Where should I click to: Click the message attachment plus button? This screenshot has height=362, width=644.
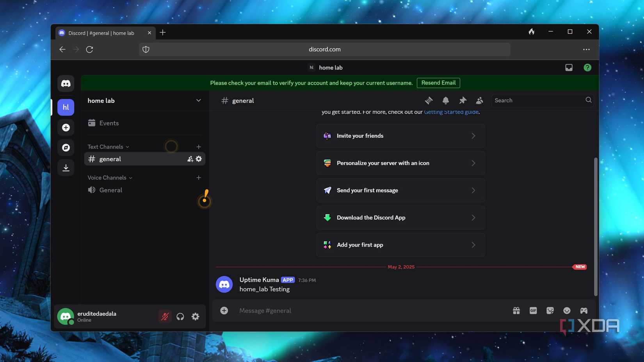(x=224, y=311)
